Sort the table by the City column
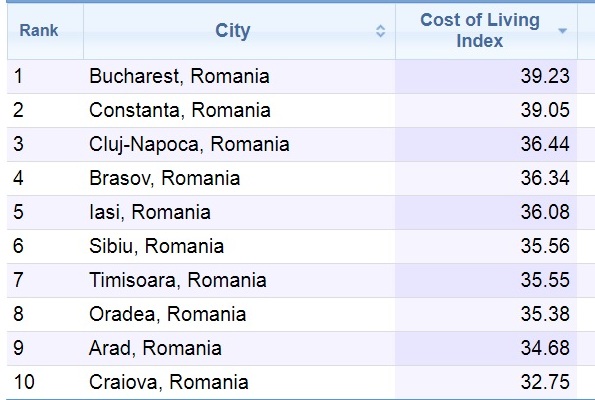Image resolution: width=595 pixels, height=400 pixels. pos(380,31)
